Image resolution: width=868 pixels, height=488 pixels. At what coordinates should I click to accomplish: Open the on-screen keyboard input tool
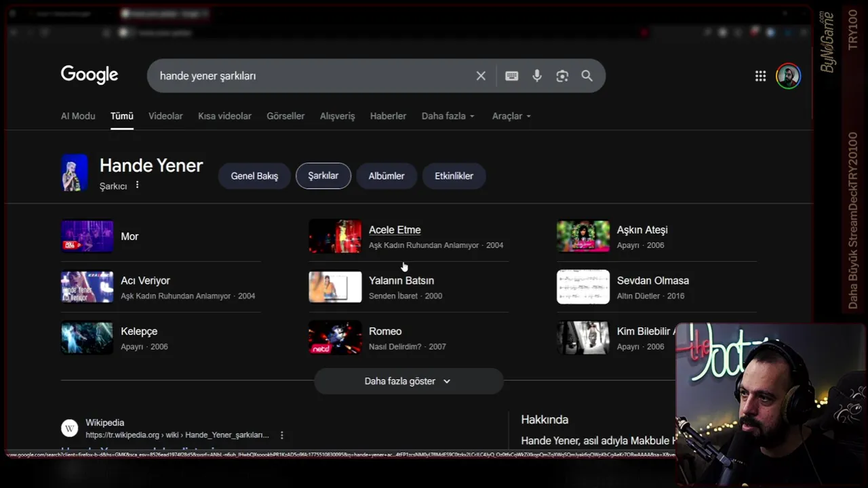point(512,76)
